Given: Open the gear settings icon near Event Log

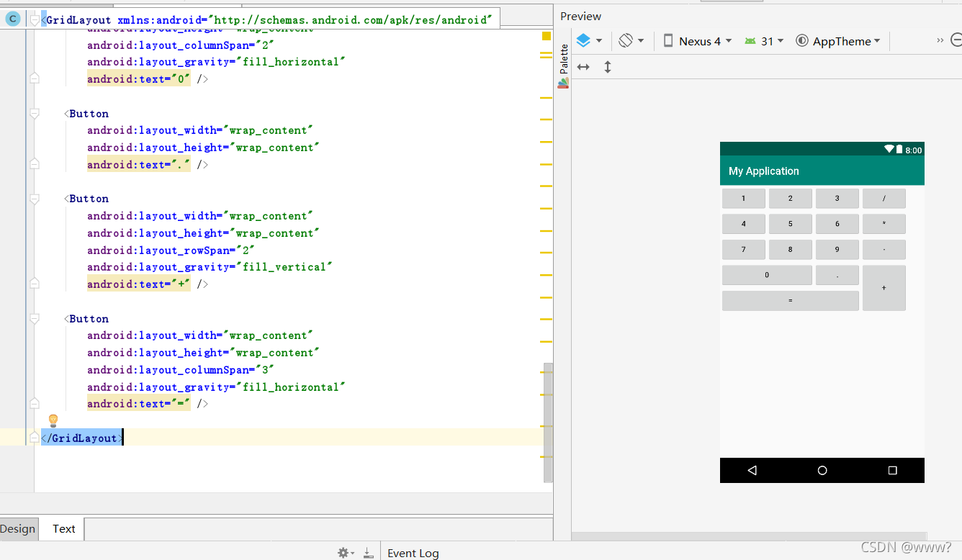Looking at the screenshot, I should tap(346, 553).
